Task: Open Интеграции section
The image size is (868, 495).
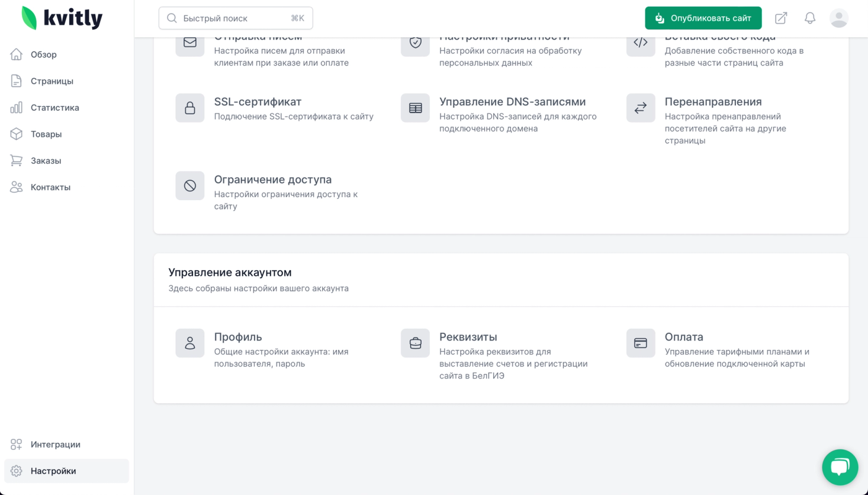Action: click(56, 445)
